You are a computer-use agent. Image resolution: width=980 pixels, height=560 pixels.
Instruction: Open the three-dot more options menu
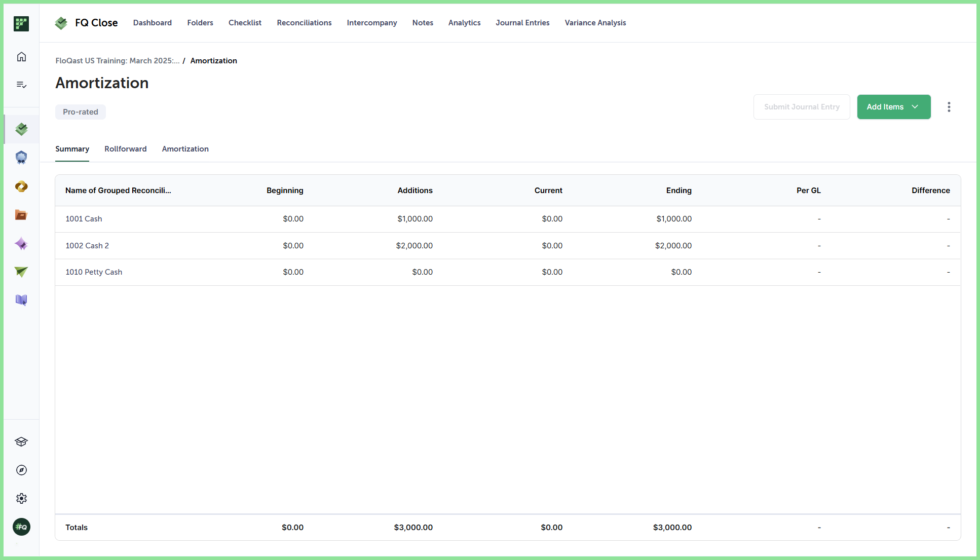(x=949, y=107)
